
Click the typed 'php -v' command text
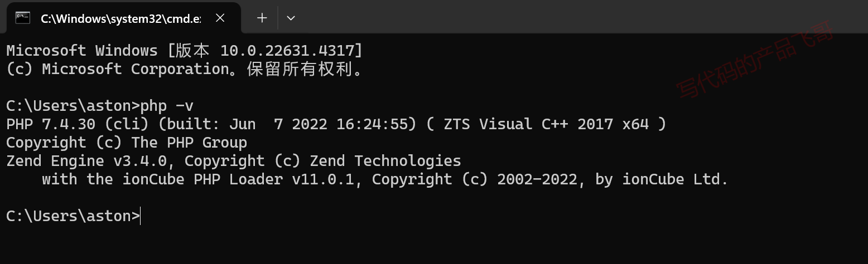click(167, 105)
